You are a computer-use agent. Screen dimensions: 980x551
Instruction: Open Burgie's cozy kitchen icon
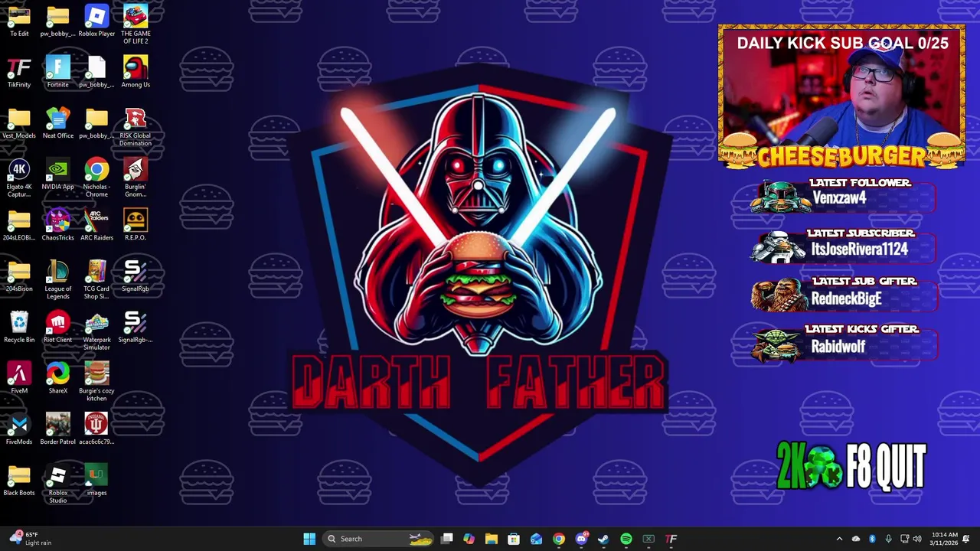coord(96,382)
